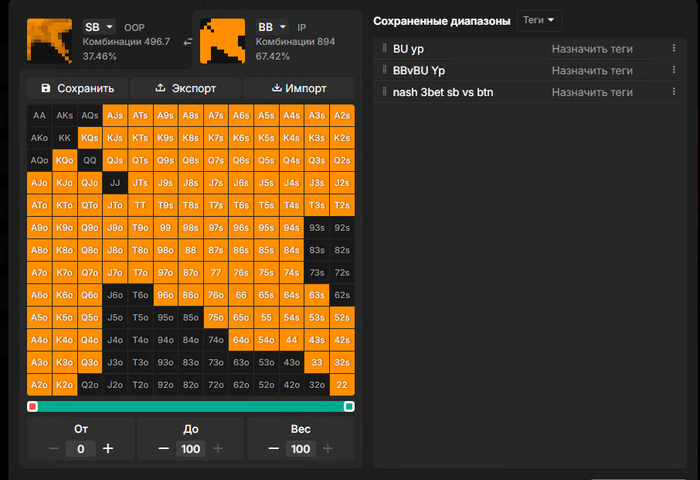This screenshot has height=480, width=700.
Task: Grab drag handle of nash 3bet row
Action: tap(384, 92)
